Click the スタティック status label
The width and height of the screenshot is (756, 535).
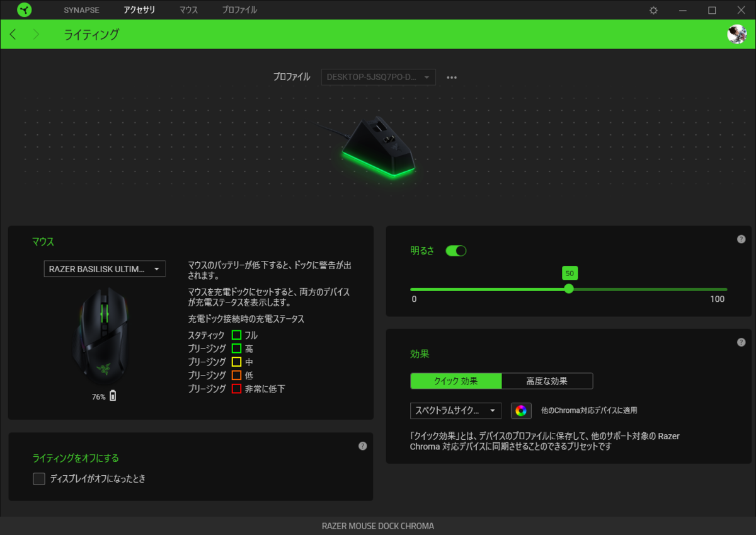[206, 335]
